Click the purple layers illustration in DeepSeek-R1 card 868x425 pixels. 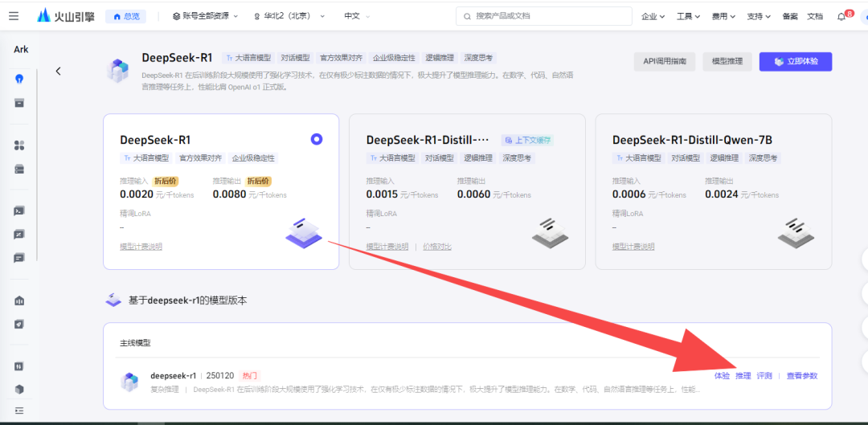click(x=304, y=232)
